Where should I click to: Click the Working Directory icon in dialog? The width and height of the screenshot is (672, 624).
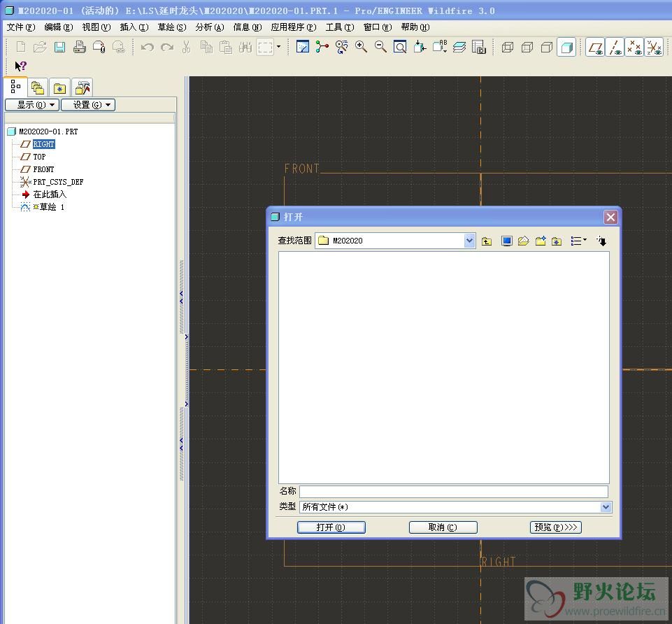pos(523,241)
